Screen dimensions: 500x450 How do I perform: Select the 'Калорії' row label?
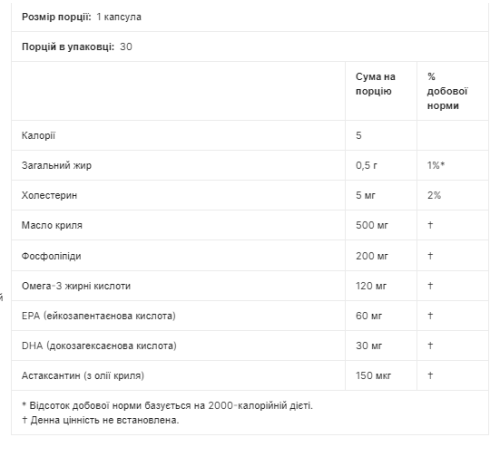[38, 136]
